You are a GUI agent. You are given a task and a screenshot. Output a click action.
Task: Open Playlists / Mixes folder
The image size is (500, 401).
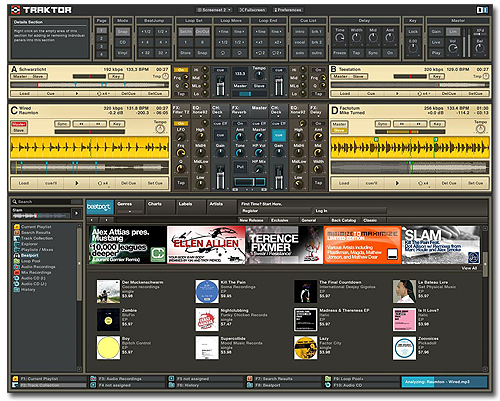[x=16, y=250]
